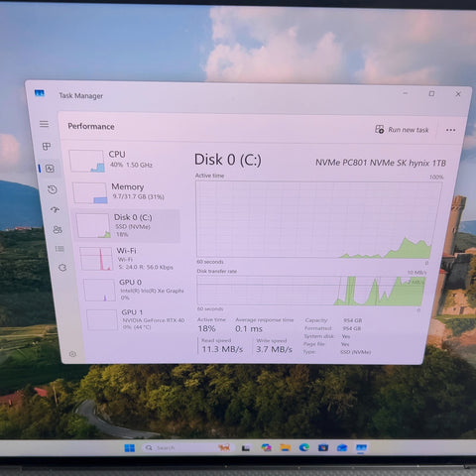Open the Startup apps sidebar icon
The height and width of the screenshot is (476, 476).
(x=55, y=209)
